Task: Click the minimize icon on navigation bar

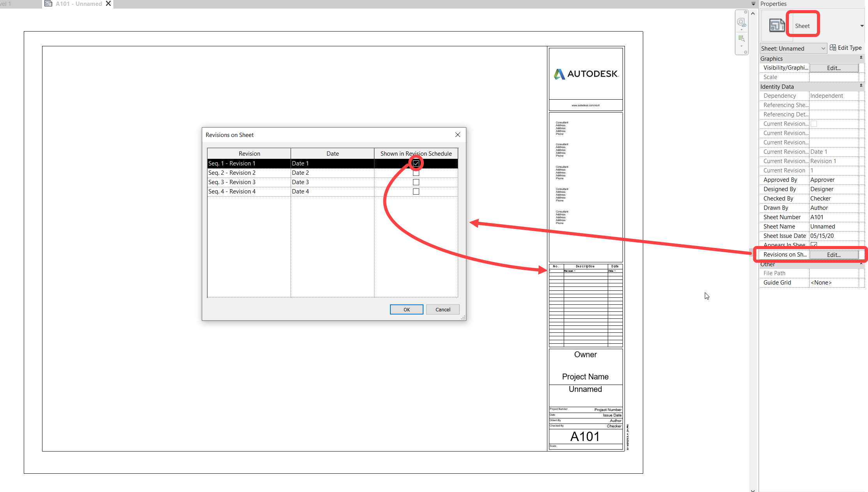Action: coord(746,52)
